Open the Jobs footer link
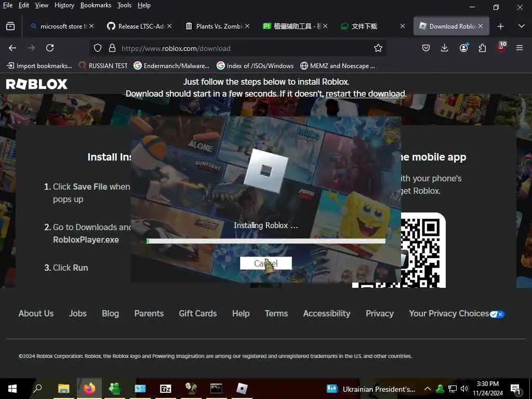The image size is (532, 399). [x=78, y=313]
